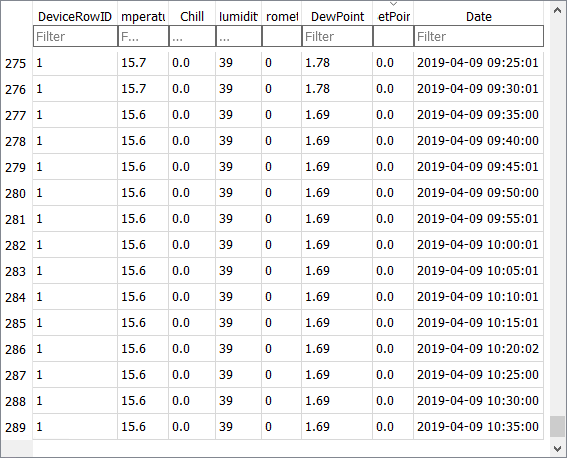Click the Chill column header
The width and height of the screenshot is (567, 458).
click(x=192, y=16)
